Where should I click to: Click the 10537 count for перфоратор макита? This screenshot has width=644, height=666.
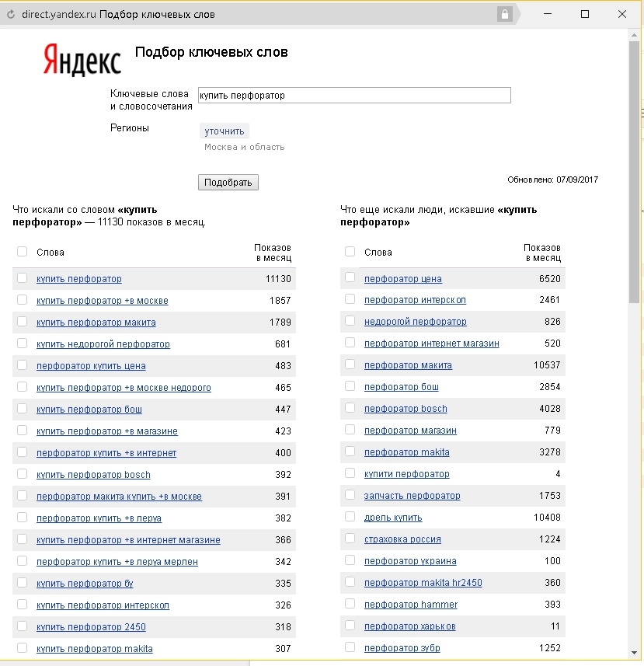(x=547, y=365)
